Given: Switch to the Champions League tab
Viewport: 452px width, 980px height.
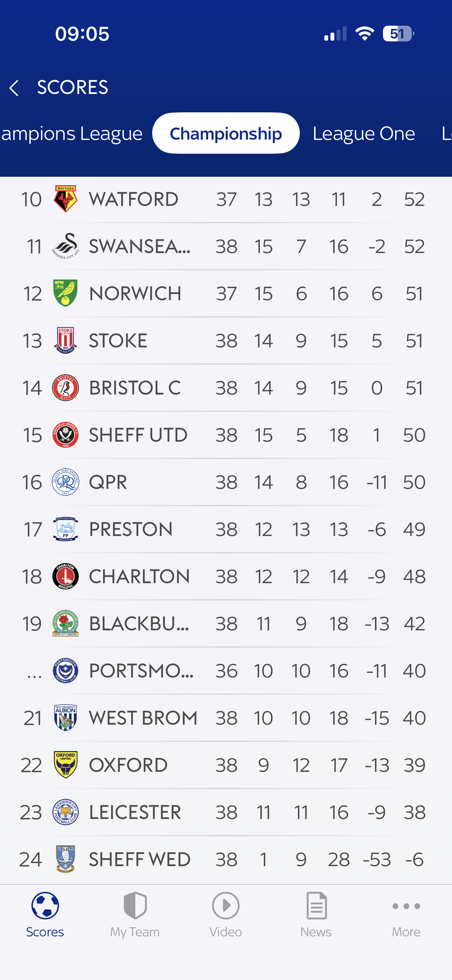Looking at the screenshot, I should tap(72, 133).
